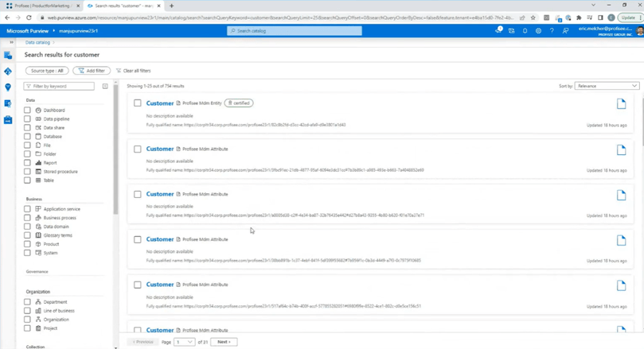This screenshot has height=349, width=644.
Task: Toggle the browser side panel icon
Action: tap(600, 17)
